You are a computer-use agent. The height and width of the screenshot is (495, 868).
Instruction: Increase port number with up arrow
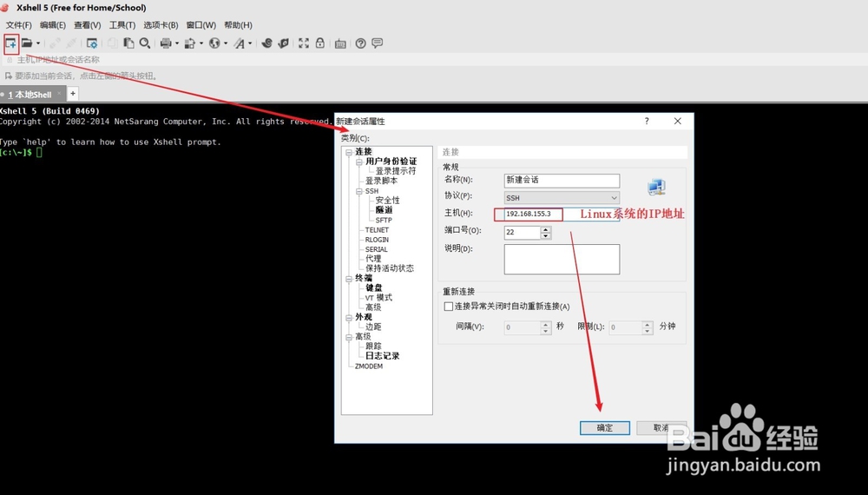pos(546,229)
